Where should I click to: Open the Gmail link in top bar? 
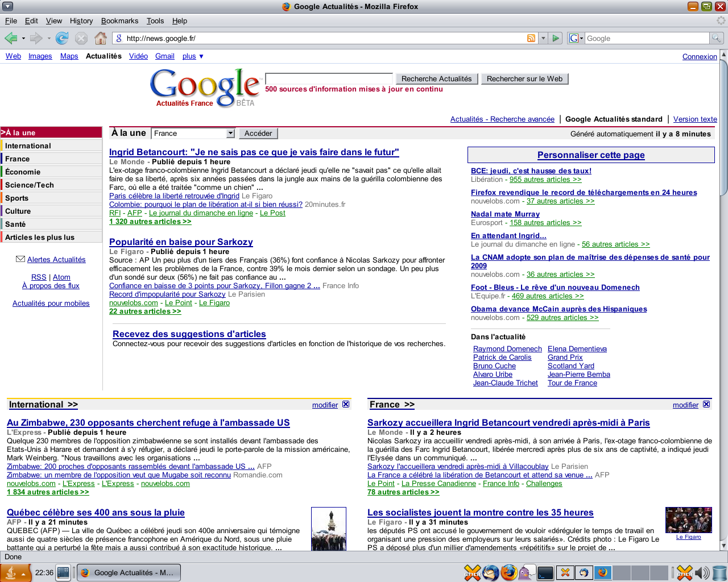click(x=165, y=56)
